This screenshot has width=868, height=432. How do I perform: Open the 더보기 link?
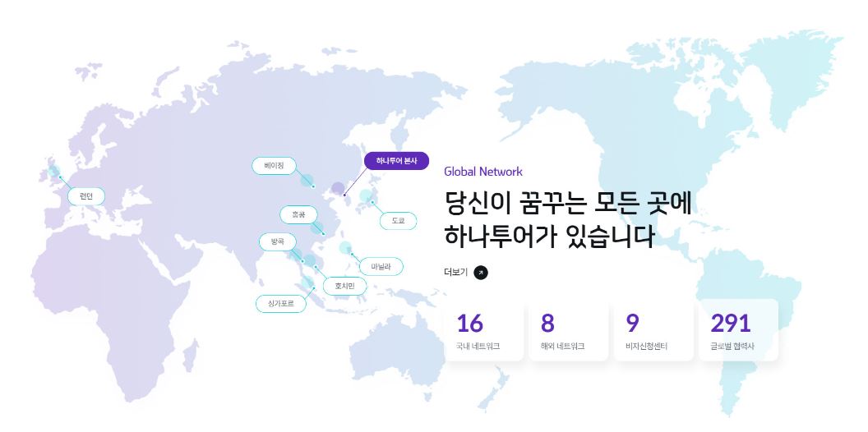465,273
